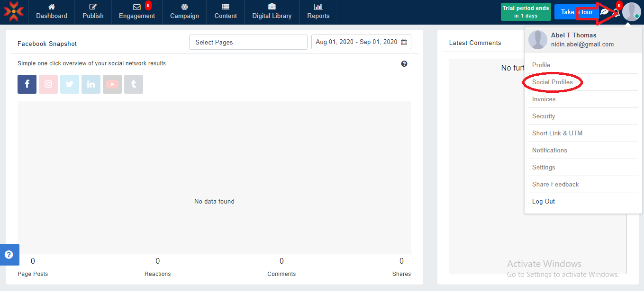Viewport: 644px width, 293px height.
Task: Click the Facebook network icon
Action: (x=27, y=84)
